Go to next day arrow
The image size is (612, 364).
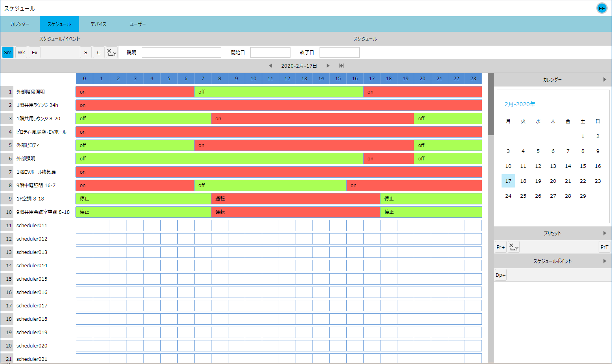(328, 66)
